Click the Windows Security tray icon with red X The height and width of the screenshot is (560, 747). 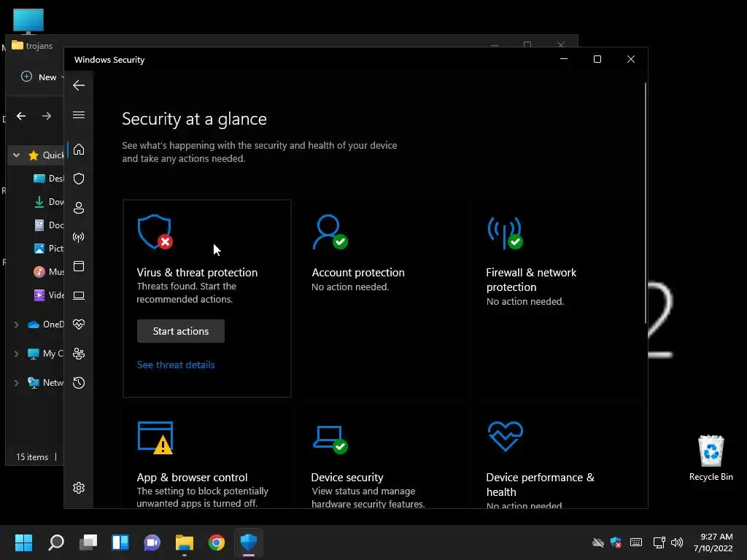tap(616, 542)
